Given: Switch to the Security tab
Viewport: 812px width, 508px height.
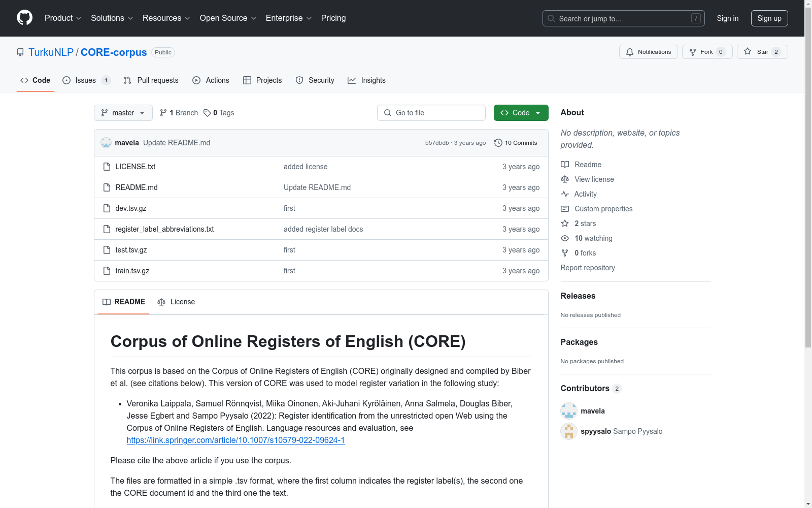Looking at the screenshot, I should pos(315,80).
